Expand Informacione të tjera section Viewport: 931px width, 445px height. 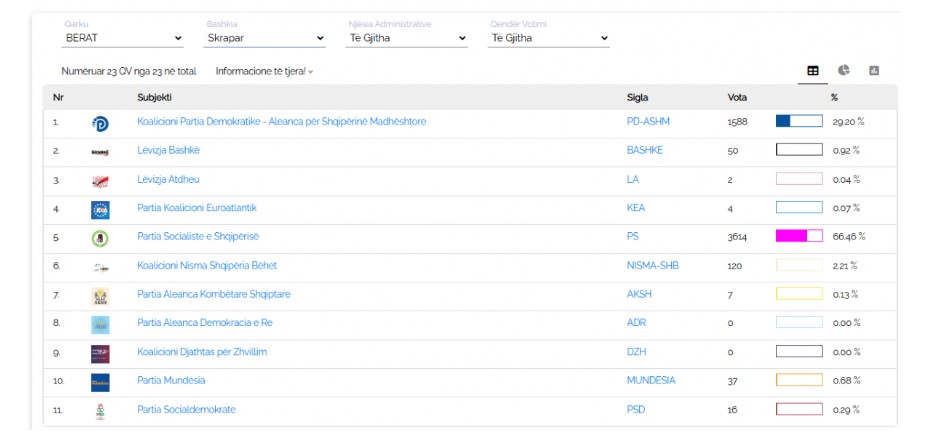[264, 72]
